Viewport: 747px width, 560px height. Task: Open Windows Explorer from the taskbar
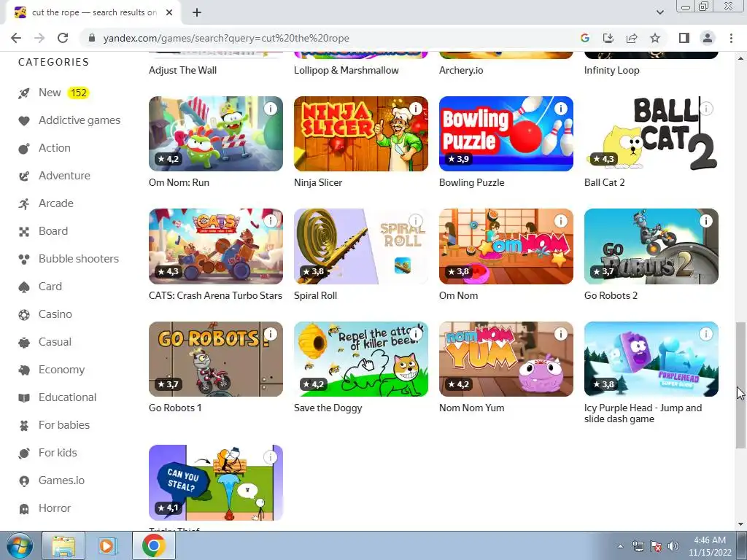point(63,545)
